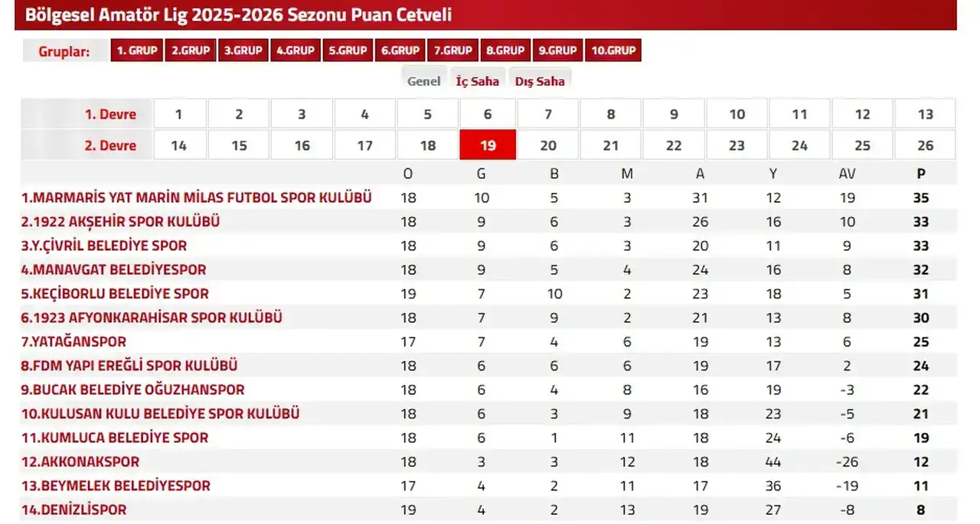The image size is (980, 524).
Task: Select week 7 in first half
Action: (x=548, y=113)
